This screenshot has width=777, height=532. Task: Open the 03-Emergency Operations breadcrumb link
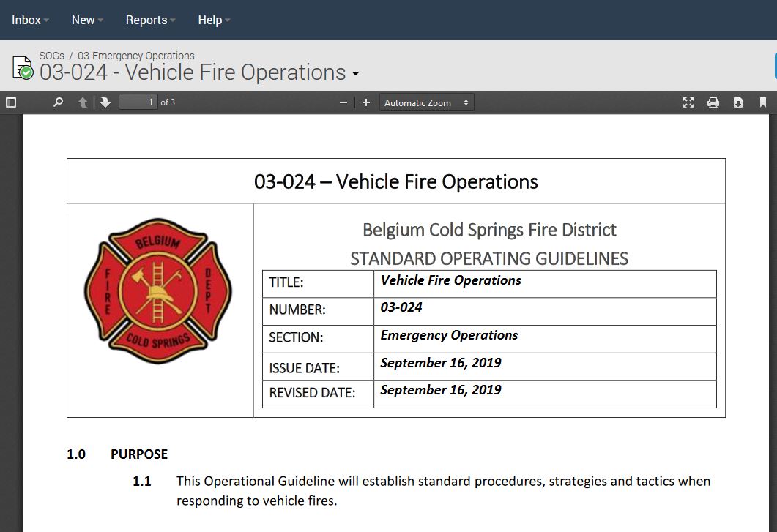pyautogui.click(x=136, y=56)
